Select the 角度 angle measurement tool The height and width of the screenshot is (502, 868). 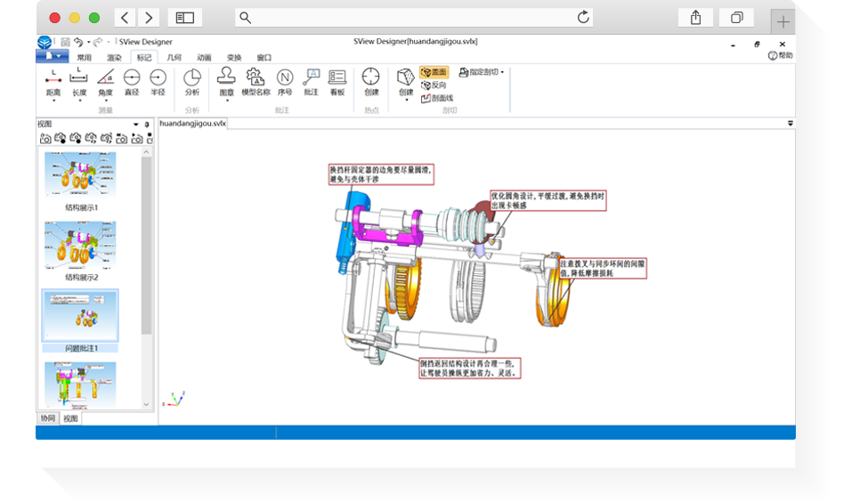point(105,82)
